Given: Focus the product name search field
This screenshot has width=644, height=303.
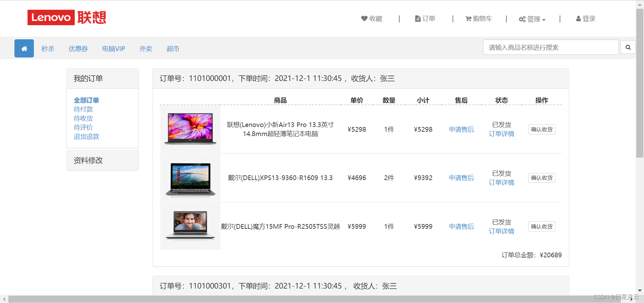Looking at the screenshot, I should point(551,47).
